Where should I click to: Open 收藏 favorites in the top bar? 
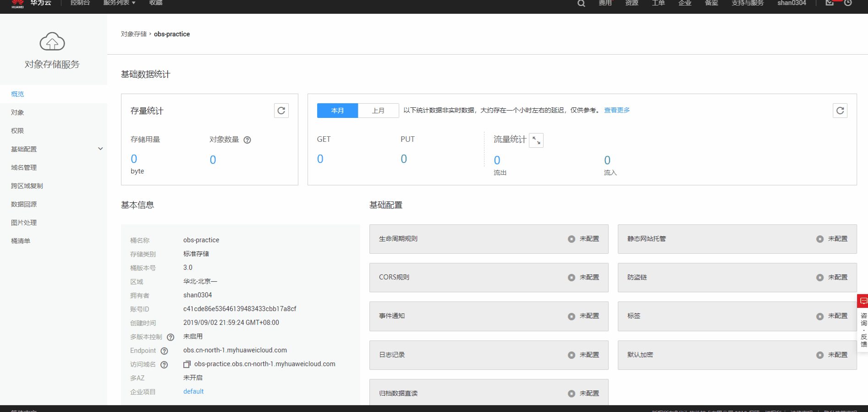[x=156, y=3]
